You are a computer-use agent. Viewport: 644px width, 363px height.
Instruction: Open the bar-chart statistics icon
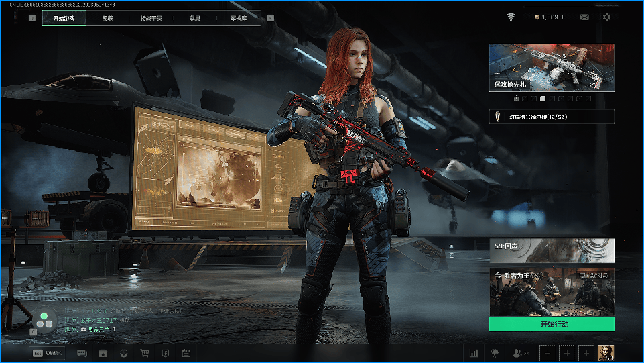[x=474, y=353]
